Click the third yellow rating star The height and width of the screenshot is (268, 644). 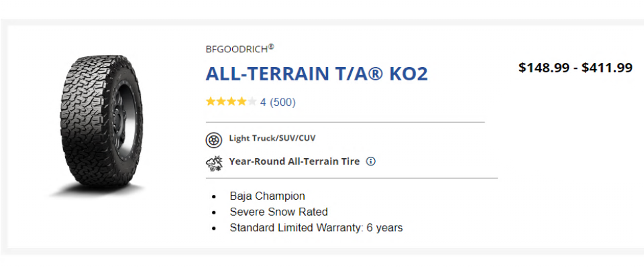(231, 102)
